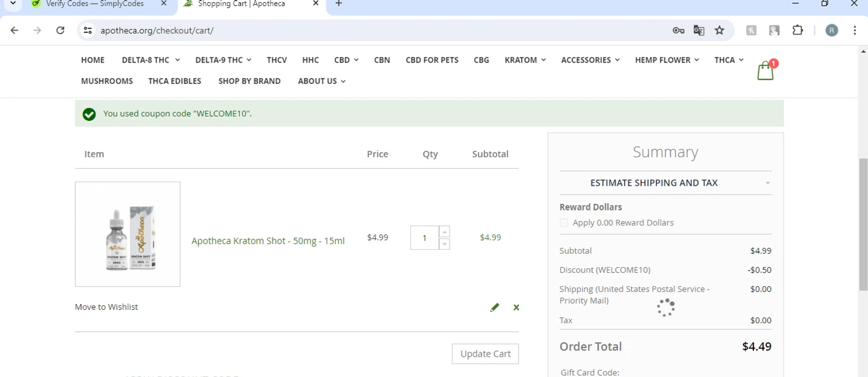Click the address bar URL field
This screenshot has width=868, height=377.
[x=376, y=31]
